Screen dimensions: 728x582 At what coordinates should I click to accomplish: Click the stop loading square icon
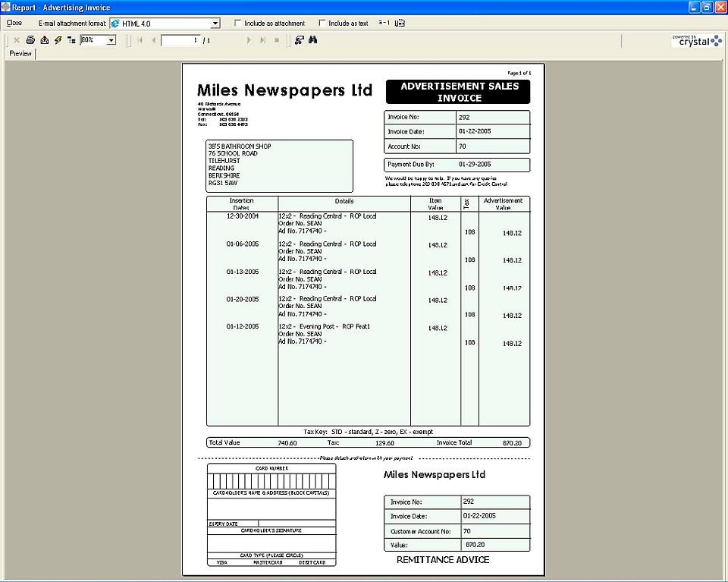tap(277, 40)
